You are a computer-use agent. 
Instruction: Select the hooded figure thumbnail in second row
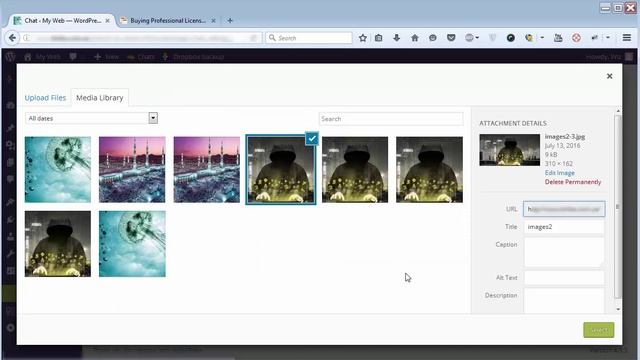click(58, 244)
